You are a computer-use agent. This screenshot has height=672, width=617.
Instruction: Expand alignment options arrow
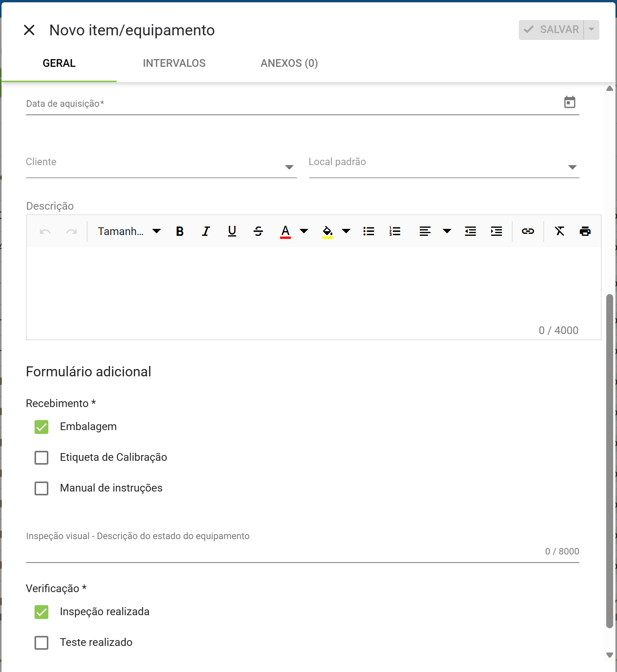[x=447, y=231]
